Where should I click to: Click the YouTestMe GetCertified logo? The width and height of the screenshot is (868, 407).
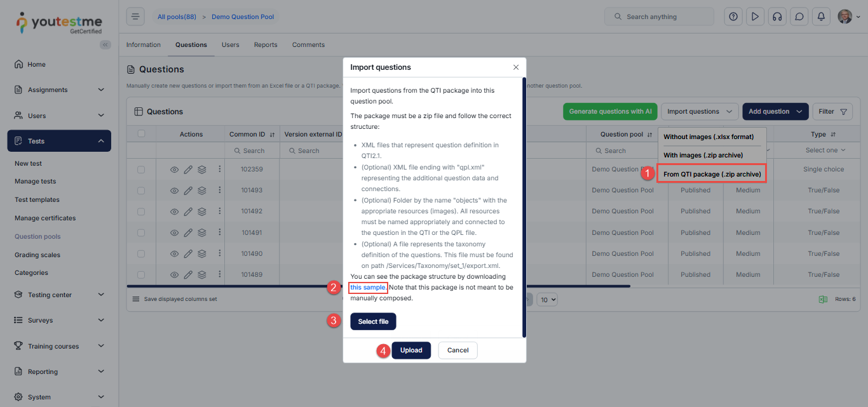point(59,23)
